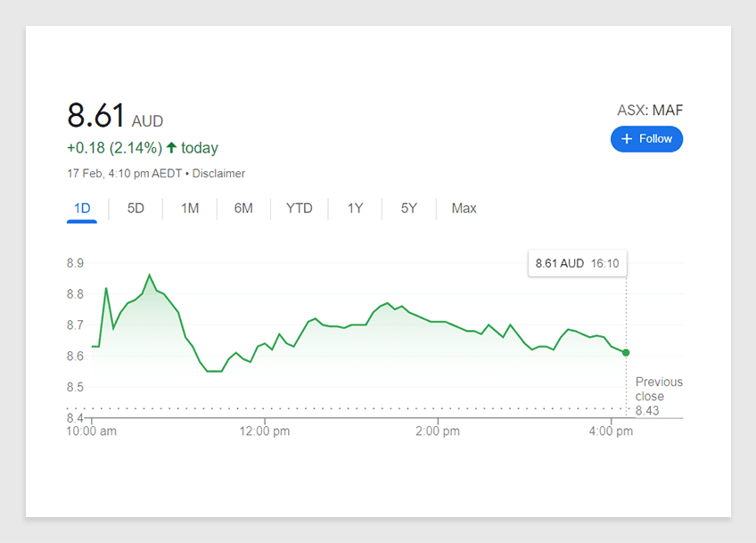Click the green up arrow next to today
The height and width of the screenshot is (543, 756).
coord(171,148)
